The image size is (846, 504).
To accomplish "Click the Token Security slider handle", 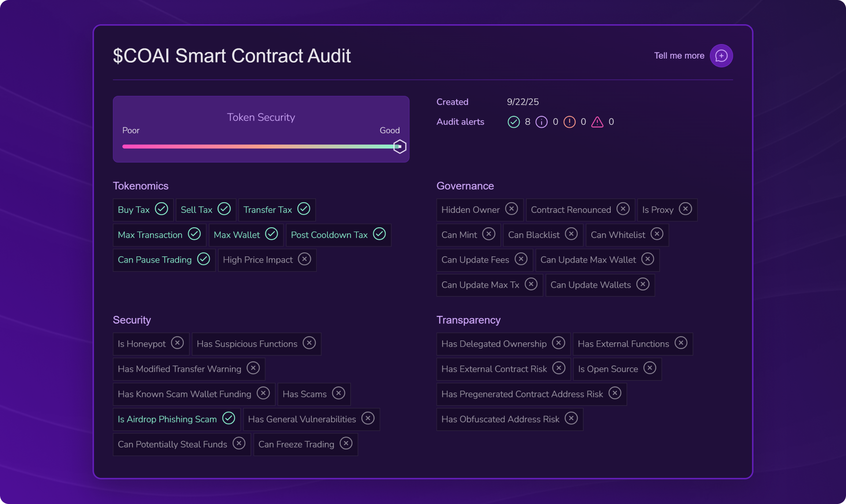I will click(399, 147).
